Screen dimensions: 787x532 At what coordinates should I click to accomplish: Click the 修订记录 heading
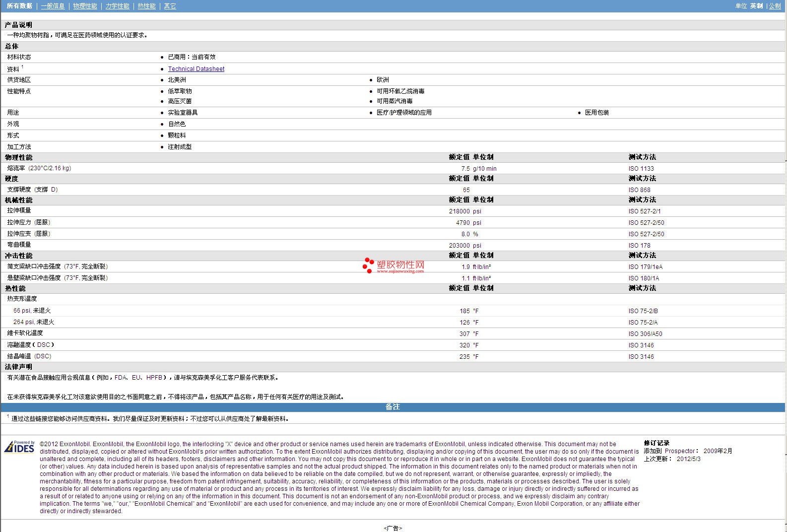656,443
